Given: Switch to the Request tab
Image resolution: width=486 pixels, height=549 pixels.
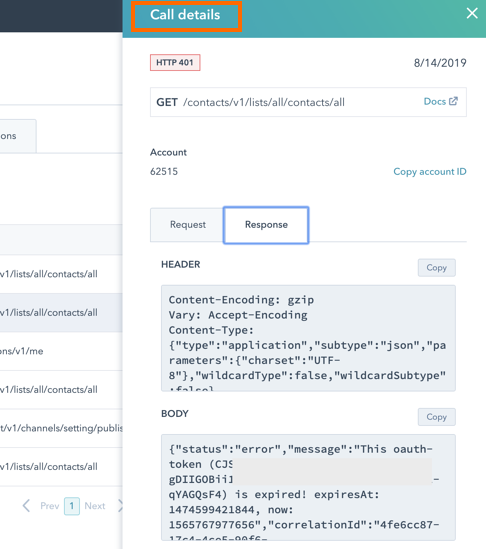Looking at the screenshot, I should click(x=187, y=225).
